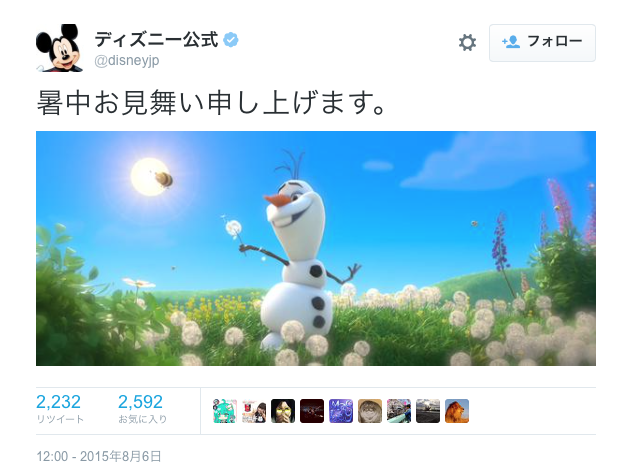
Task: Open the teal-haired anime avatar
Action: 225,411
